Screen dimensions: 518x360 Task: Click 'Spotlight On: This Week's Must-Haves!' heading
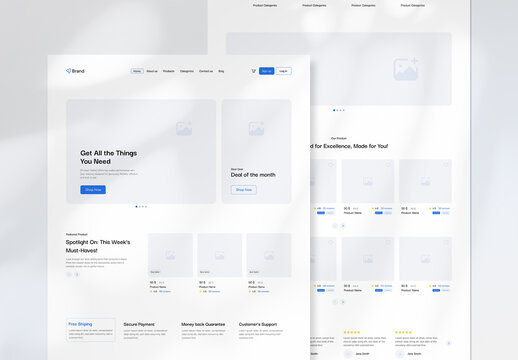coord(98,246)
